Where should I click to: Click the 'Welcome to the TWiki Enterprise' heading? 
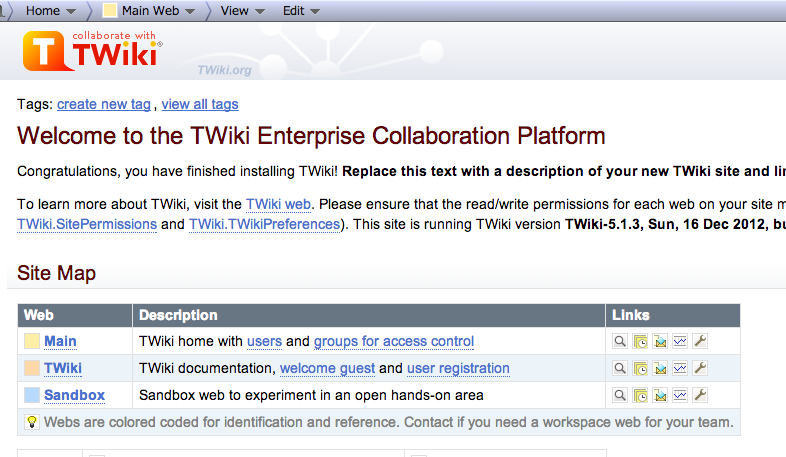click(x=311, y=136)
